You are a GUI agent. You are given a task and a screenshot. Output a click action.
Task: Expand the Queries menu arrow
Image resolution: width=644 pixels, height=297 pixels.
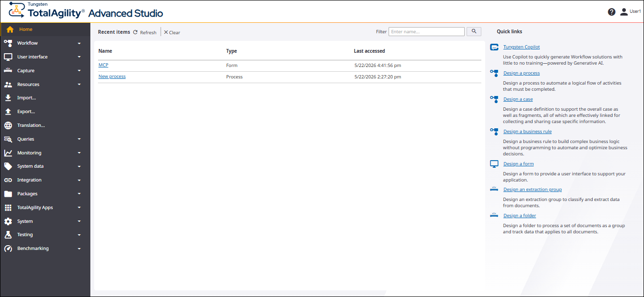(x=79, y=139)
